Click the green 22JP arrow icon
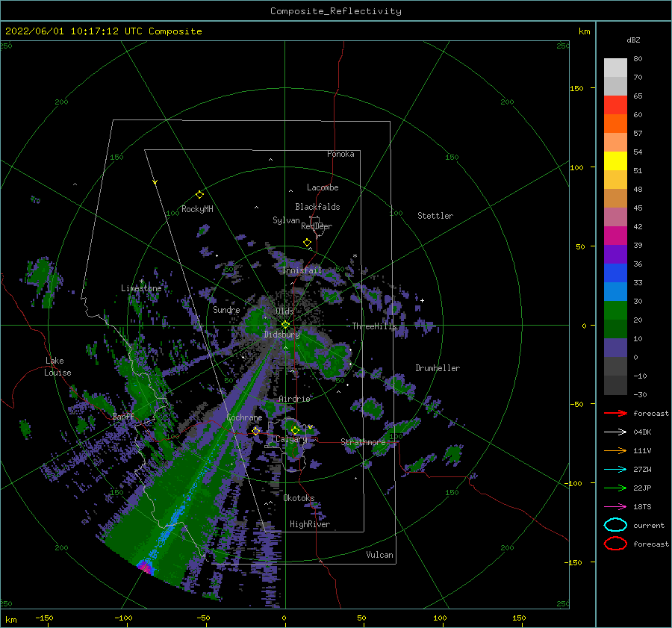The height and width of the screenshot is (628, 672). point(615,488)
